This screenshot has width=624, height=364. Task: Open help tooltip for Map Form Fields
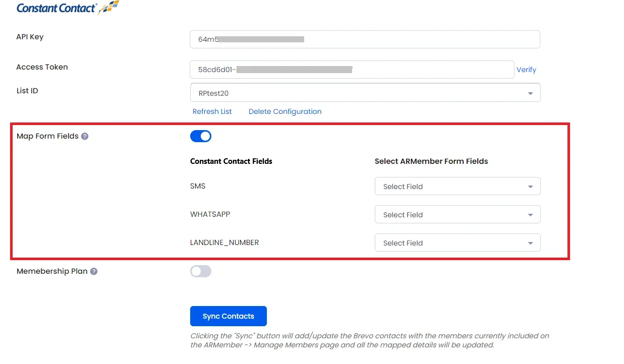tap(85, 136)
